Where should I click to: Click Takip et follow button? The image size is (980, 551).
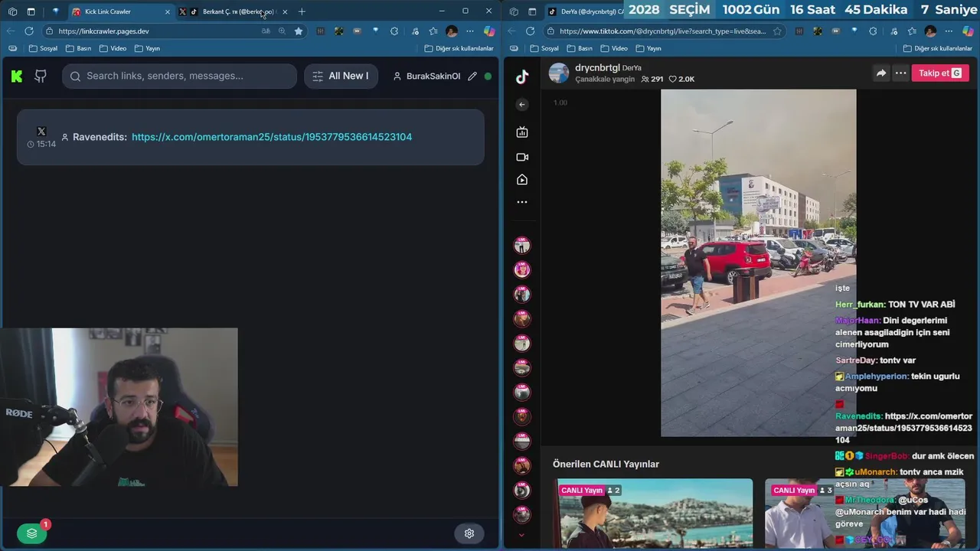tap(940, 73)
